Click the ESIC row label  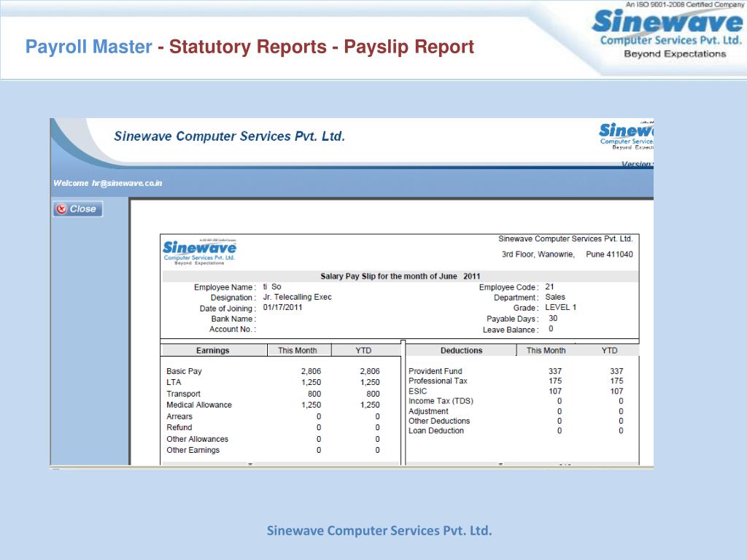pos(417,391)
